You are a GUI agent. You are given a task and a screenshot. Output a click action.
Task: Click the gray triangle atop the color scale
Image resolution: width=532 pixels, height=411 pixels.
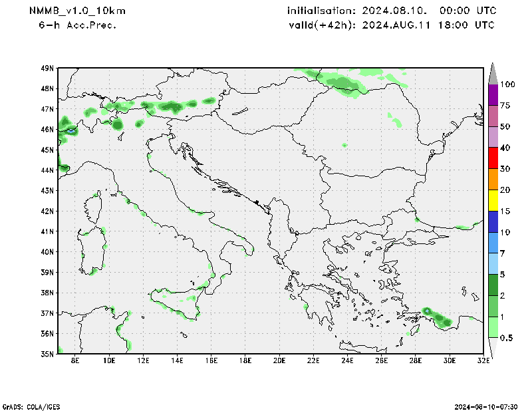[x=493, y=73]
